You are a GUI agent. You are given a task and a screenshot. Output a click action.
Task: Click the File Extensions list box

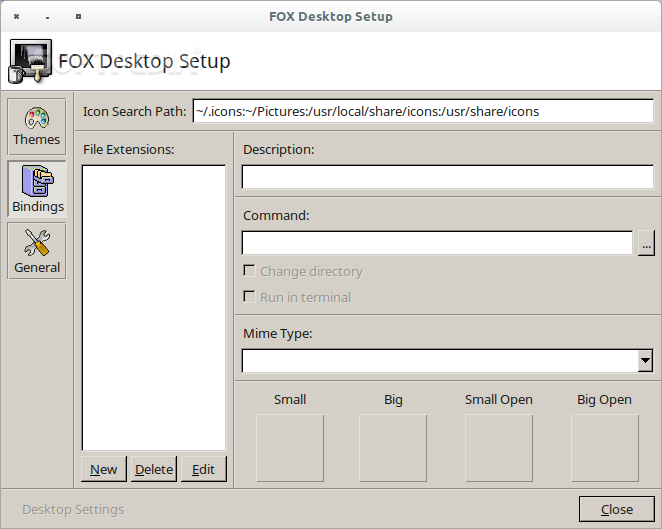coord(154,308)
